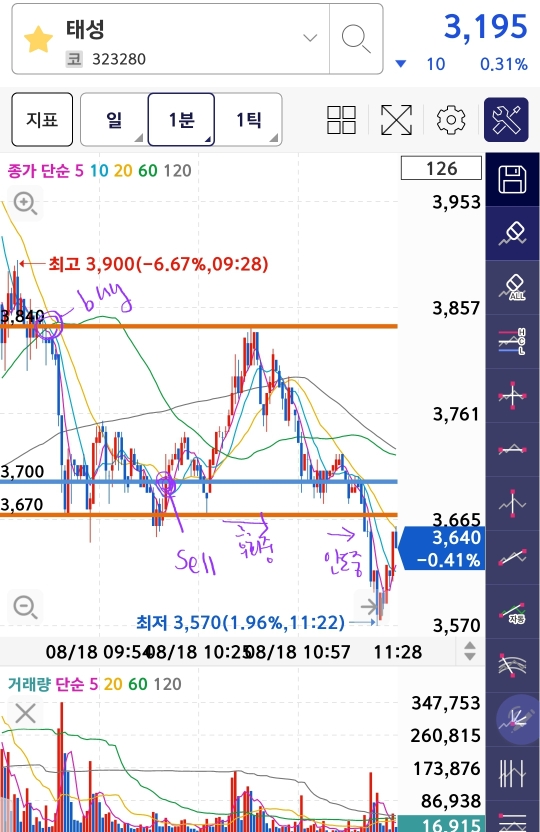The width and height of the screenshot is (540, 832).
Task: Select the trend line tool
Action: click(512, 558)
